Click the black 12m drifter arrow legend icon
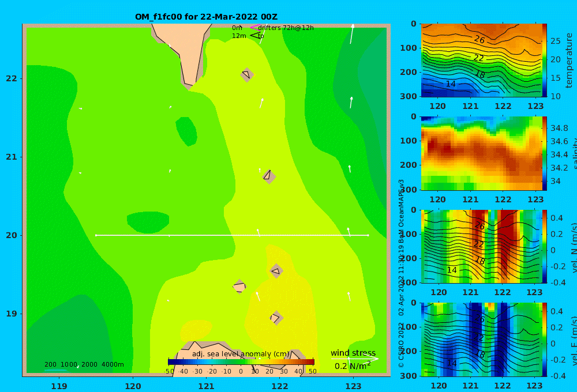This screenshot has height=392, width=577. 254,36
